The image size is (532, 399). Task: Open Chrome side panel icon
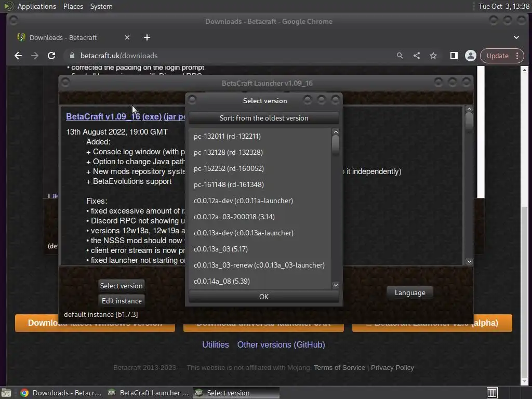click(x=454, y=56)
